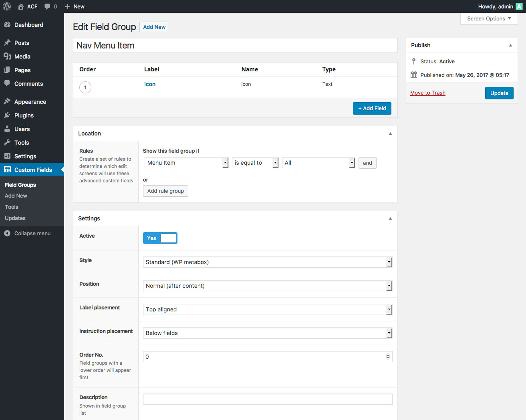The width and height of the screenshot is (526, 420).
Task: Select Updates under Custom Fields
Action: point(15,218)
